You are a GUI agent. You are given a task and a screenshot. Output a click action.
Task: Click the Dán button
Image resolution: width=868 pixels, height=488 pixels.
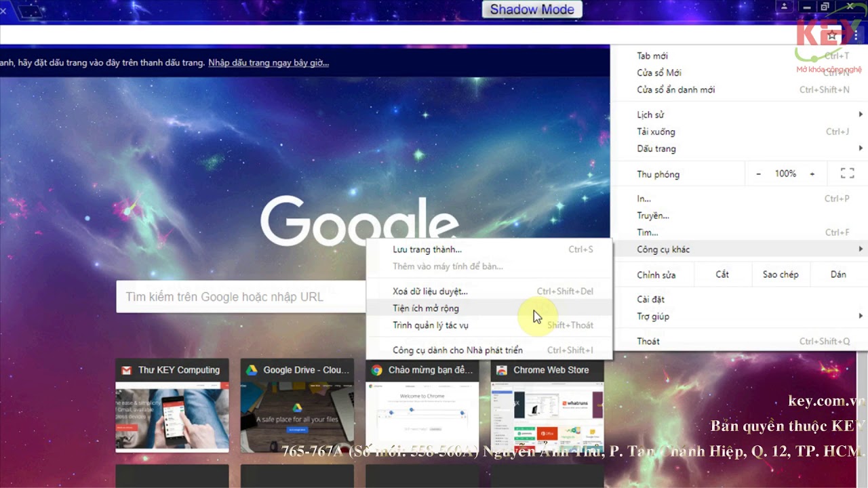click(x=838, y=274)
